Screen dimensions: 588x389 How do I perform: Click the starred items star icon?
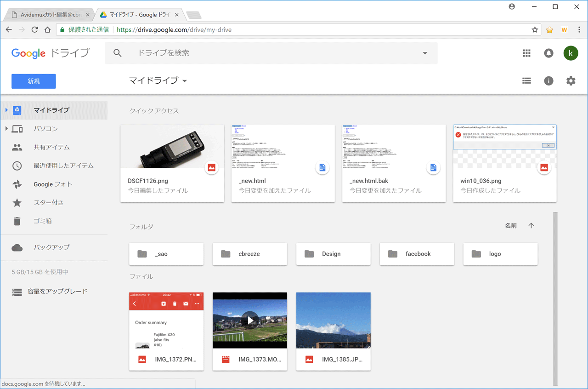(x=17, y=202)
